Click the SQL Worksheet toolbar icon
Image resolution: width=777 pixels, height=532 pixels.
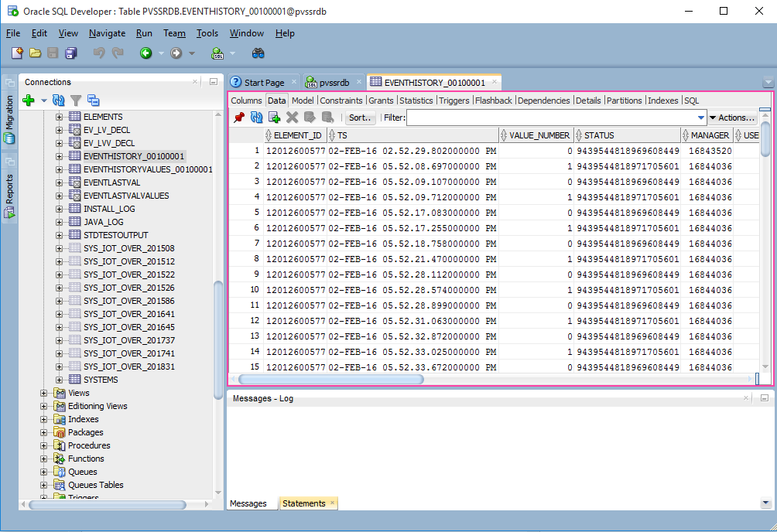pyautogui.click(x=217, y=53)
